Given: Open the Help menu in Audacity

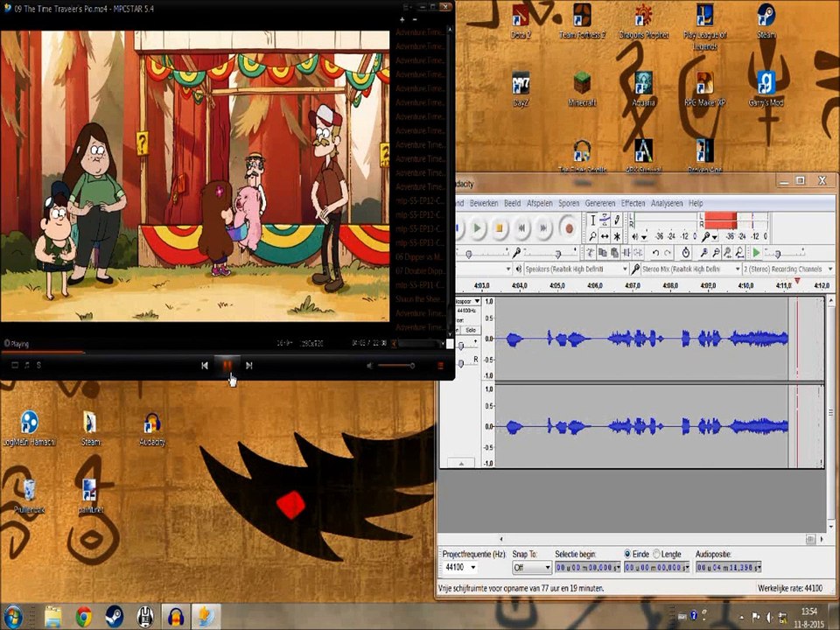Looking at the screenshot, I should pyautogui.click(x=696, y=203).
